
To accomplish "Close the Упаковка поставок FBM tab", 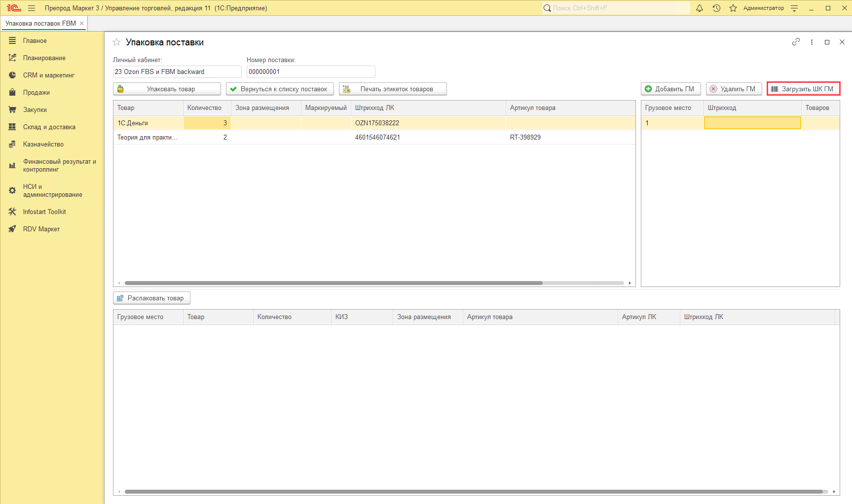I will (x=82, y=23).
